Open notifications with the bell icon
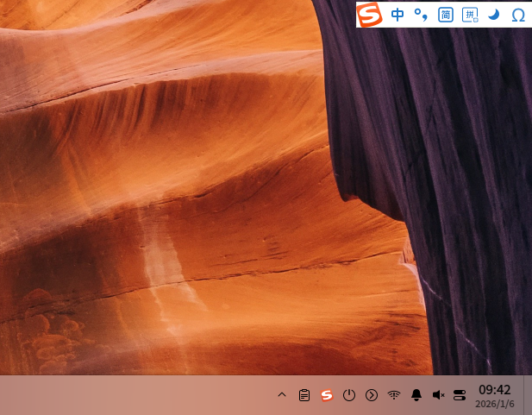Viewport: 532px width, 415px height. 416,395
